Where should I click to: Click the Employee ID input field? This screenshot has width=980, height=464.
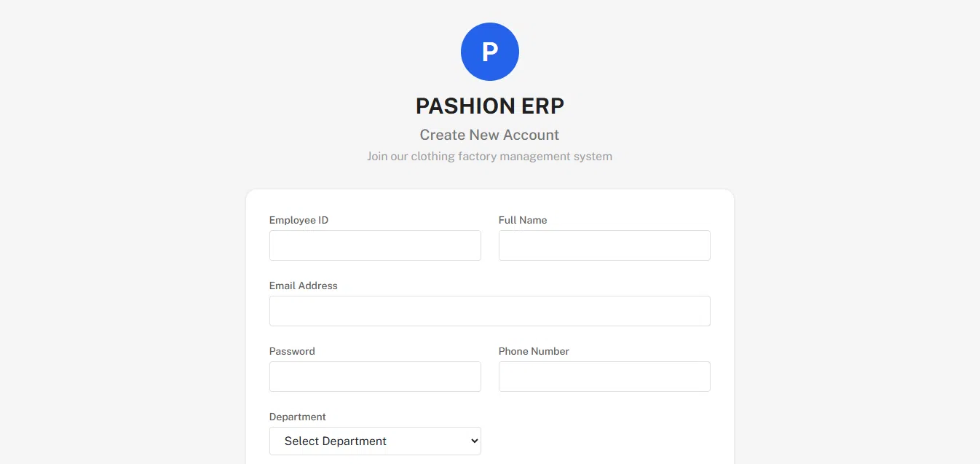point(374,245)
